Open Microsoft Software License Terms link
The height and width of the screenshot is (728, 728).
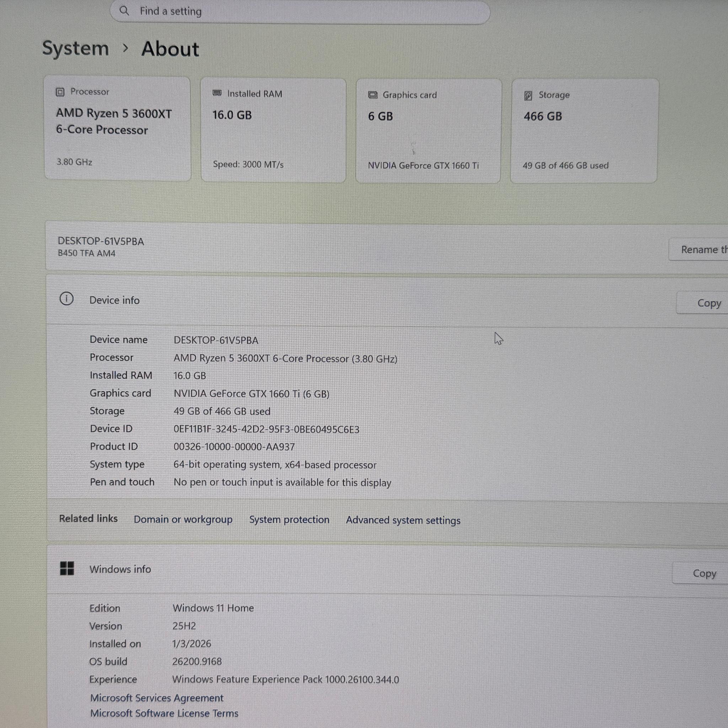coord(164,713)
